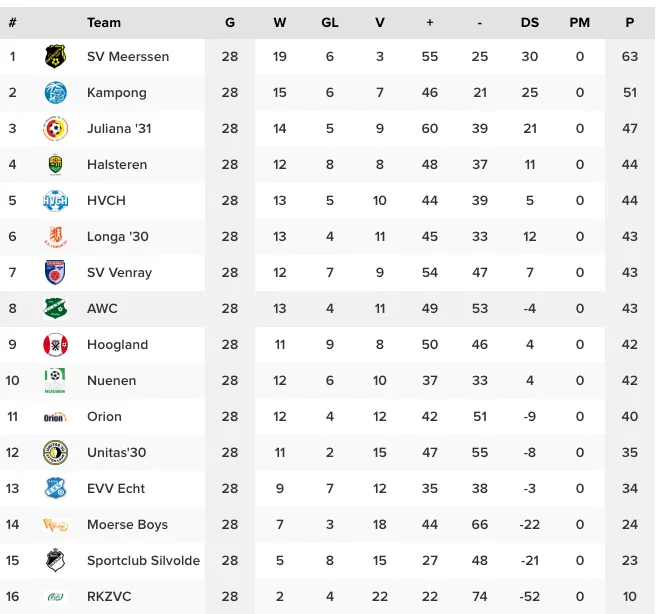Open the RKZVC team link
Image resolution: width=661 pixels, height=614 pixels.
(109, 597)
